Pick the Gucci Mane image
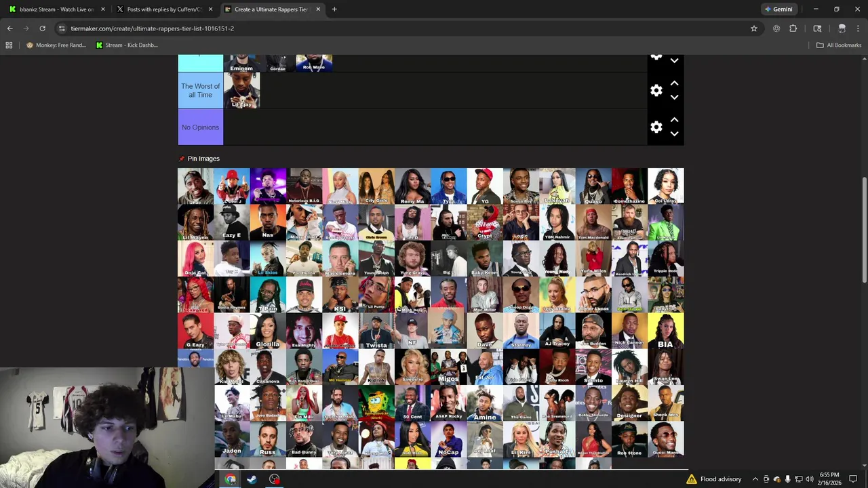The image size is (868, 488). coord(666,439)
